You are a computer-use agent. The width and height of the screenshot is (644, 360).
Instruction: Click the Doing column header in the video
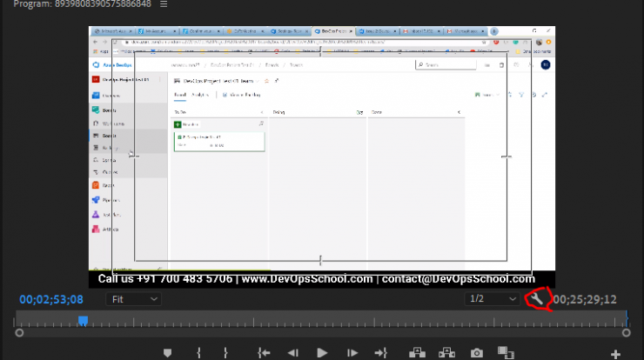tap(278, 112)
